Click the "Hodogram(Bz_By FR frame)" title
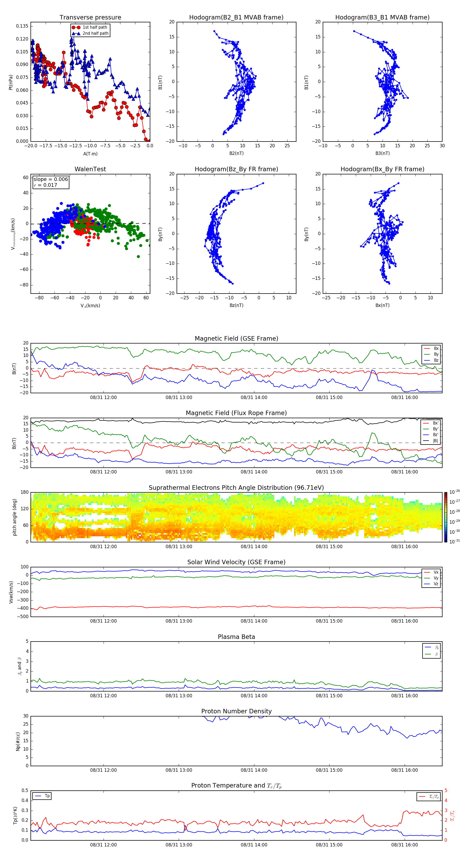473x868 pixels. click(236, 169)
